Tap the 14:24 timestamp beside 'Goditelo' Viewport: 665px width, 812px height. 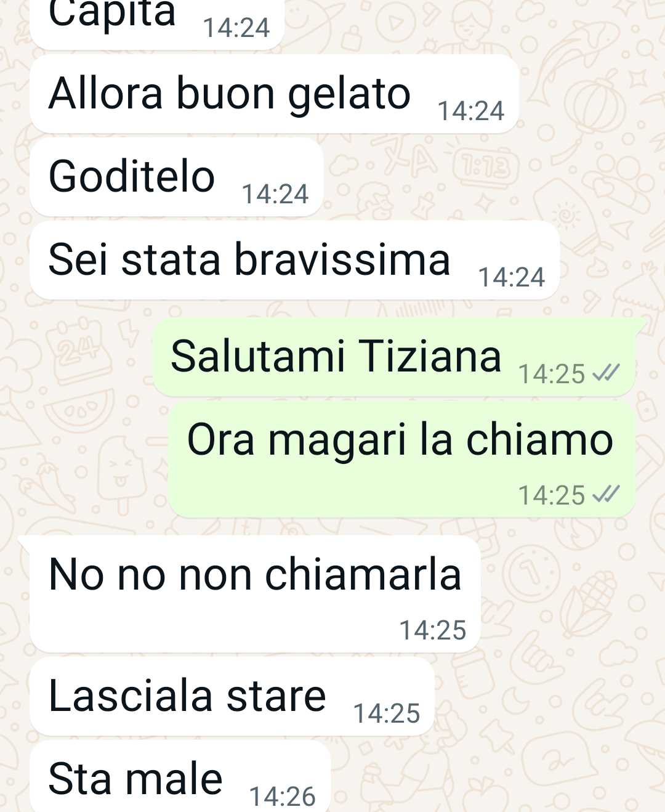[275, 194]
